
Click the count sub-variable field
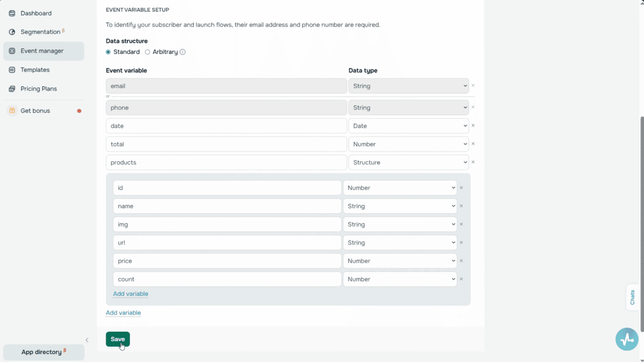point(227,279)
